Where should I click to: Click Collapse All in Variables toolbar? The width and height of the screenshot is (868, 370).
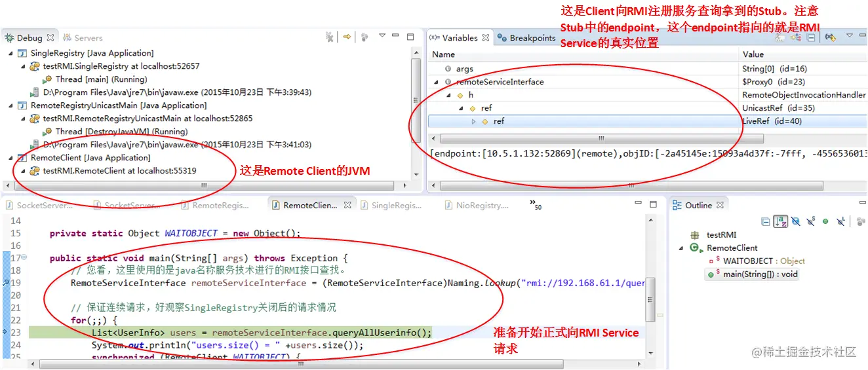coord(811,37)
